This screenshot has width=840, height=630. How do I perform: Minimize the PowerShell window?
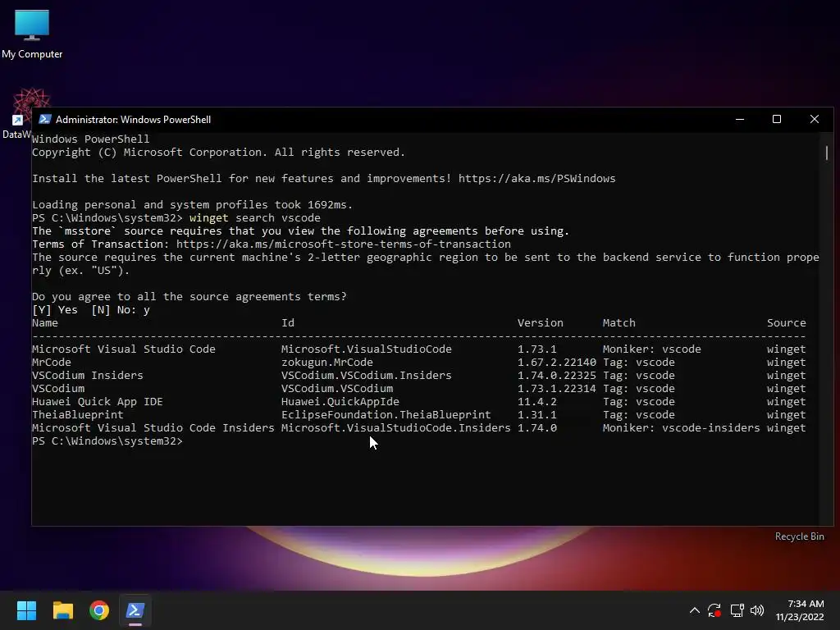[x=740, y=119]
